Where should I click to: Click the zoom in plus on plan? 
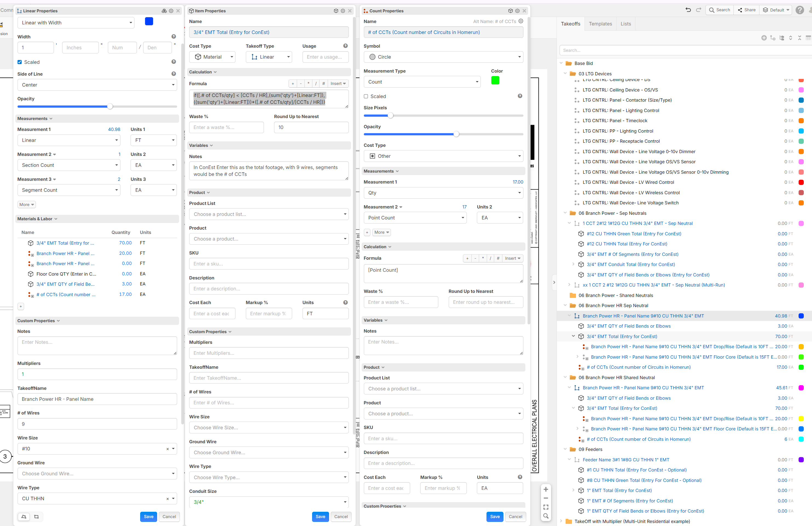546,490
